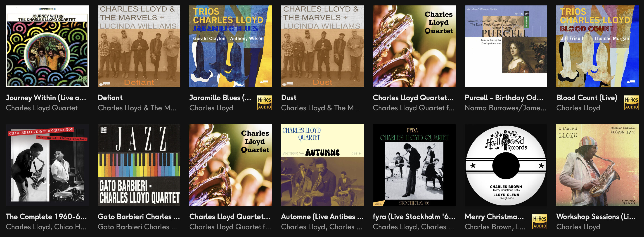Select the Hollywood Records vinyl label cover
The height and width of the screenshot is (237, 644).
[506, 165]
